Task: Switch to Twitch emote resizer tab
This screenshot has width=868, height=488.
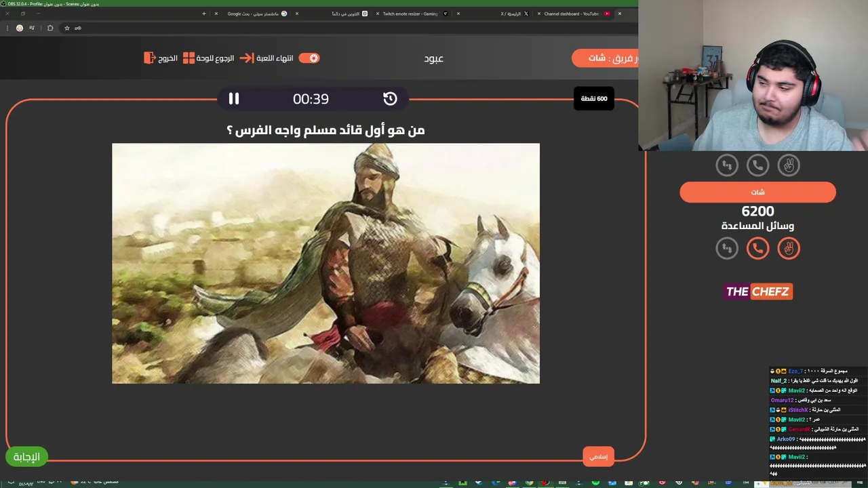Action: coord(414,14)
